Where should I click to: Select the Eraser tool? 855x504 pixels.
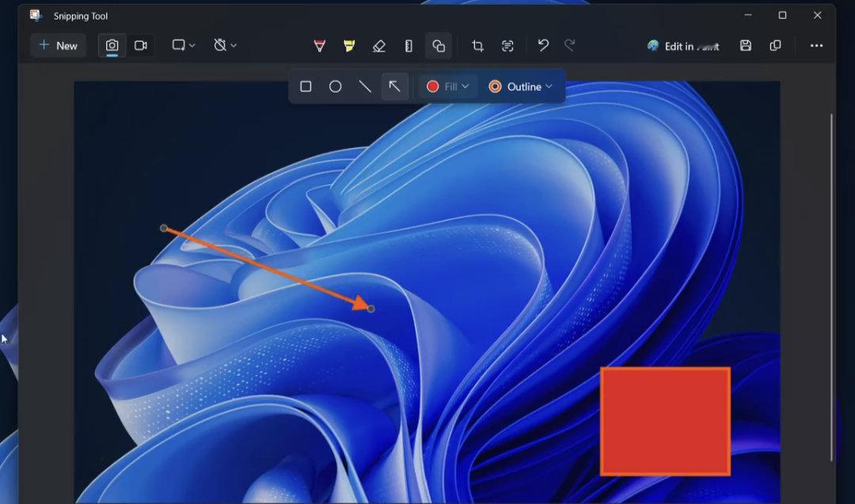(379, 47)
